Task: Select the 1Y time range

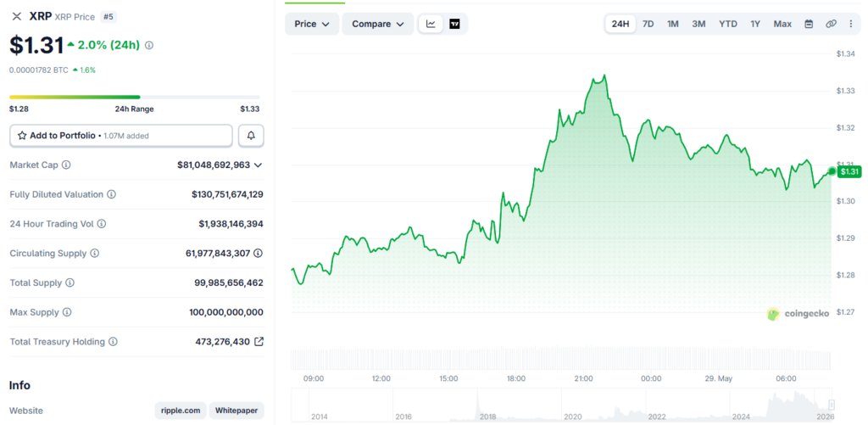Action: (x=755, y=24)
